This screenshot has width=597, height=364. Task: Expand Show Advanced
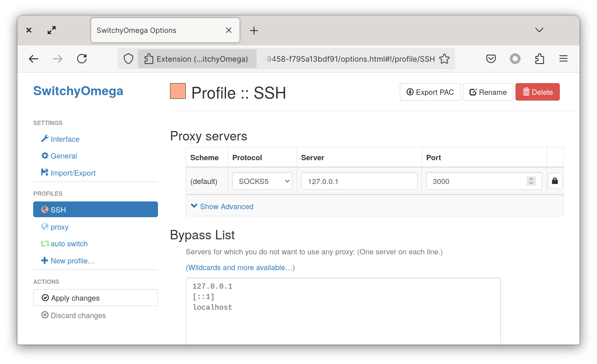click(222, 206)
